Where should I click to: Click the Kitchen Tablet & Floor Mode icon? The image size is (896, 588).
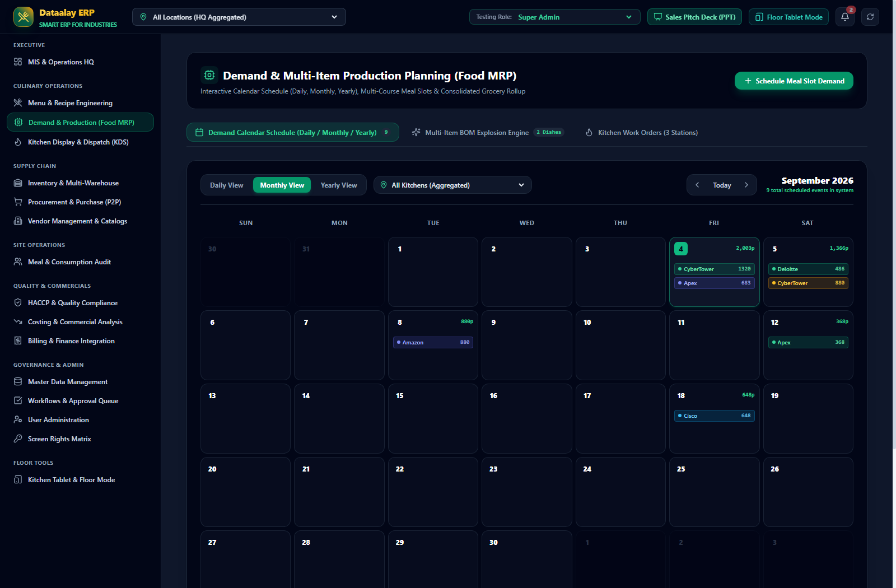click(18, 479)
